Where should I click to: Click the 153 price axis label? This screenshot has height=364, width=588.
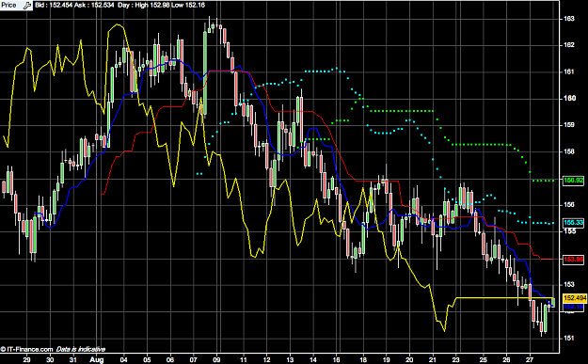coord(568,285)
